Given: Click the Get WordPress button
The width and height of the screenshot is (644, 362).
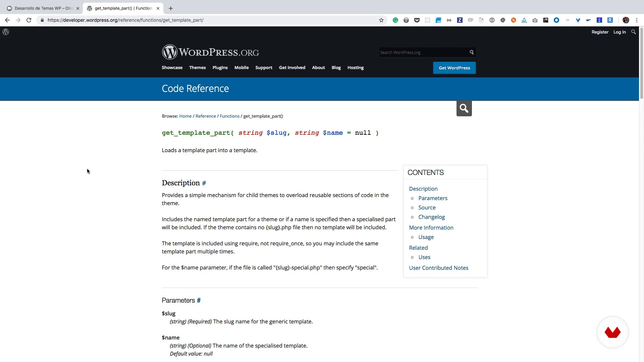Looking at the screenshot, I should pyautogui.click(x=454, y=68).
